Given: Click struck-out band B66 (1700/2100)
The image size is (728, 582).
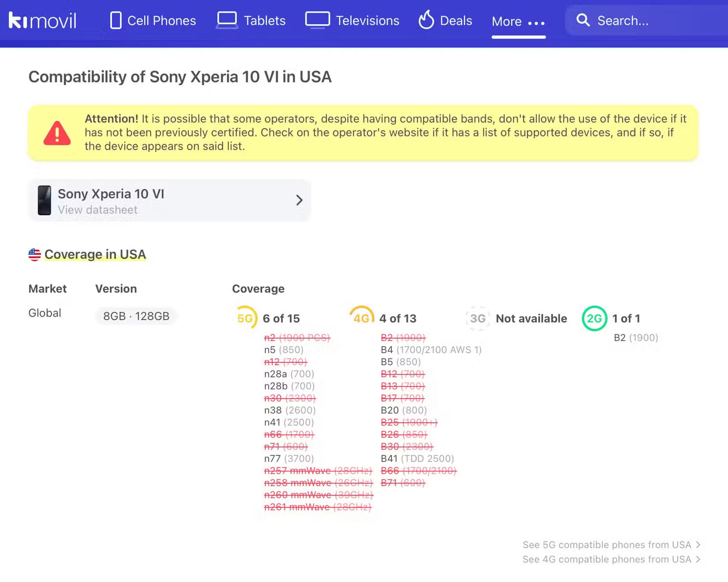Looking at the screenshot, I should tap(418, 471).
